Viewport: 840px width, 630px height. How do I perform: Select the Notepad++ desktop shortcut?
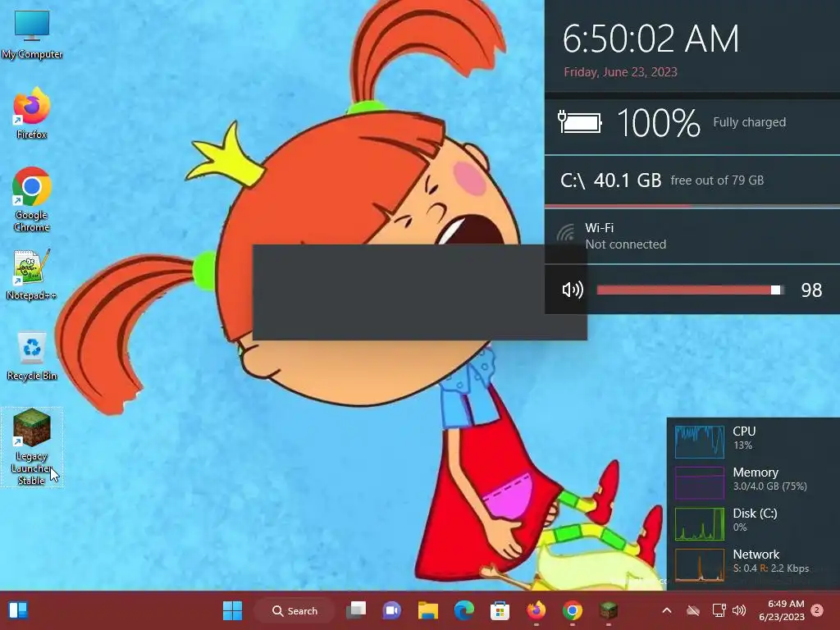[x=31, y=275]
